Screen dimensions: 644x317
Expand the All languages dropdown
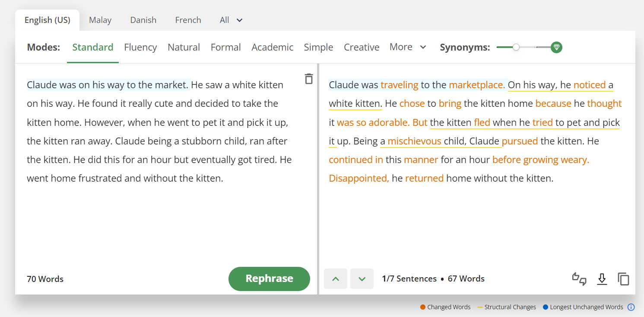[231, 20]
